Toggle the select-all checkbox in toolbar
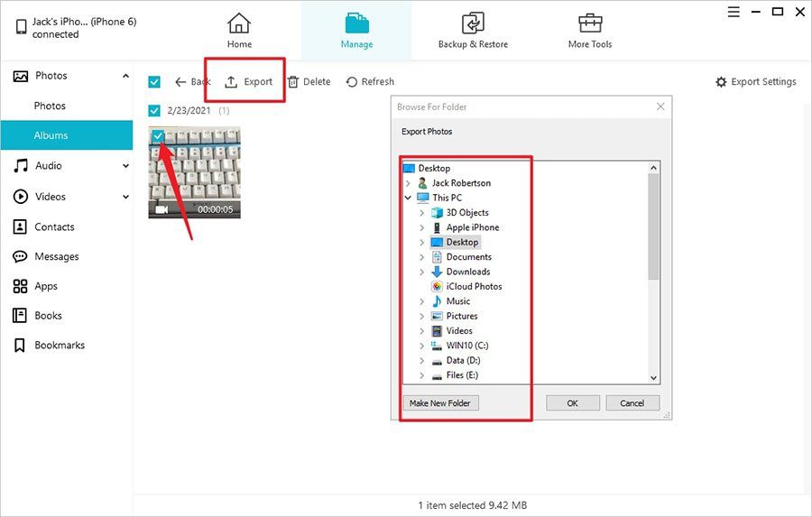Screen dimensions: 812x517 tap(153, 82)
